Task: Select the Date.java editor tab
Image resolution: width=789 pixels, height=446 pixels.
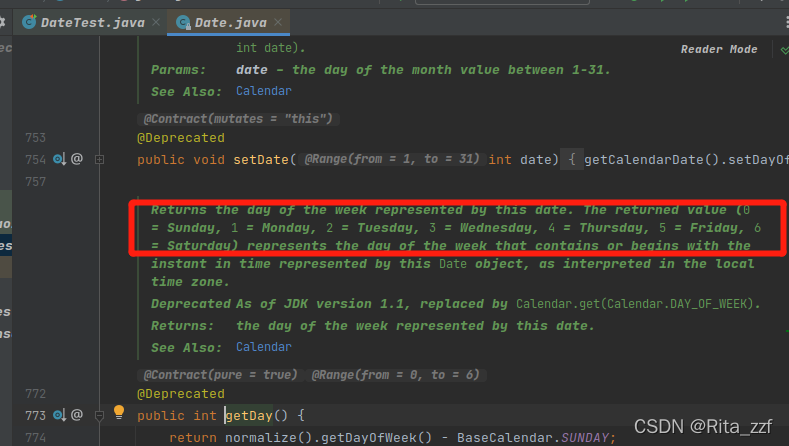Action: 230,23
